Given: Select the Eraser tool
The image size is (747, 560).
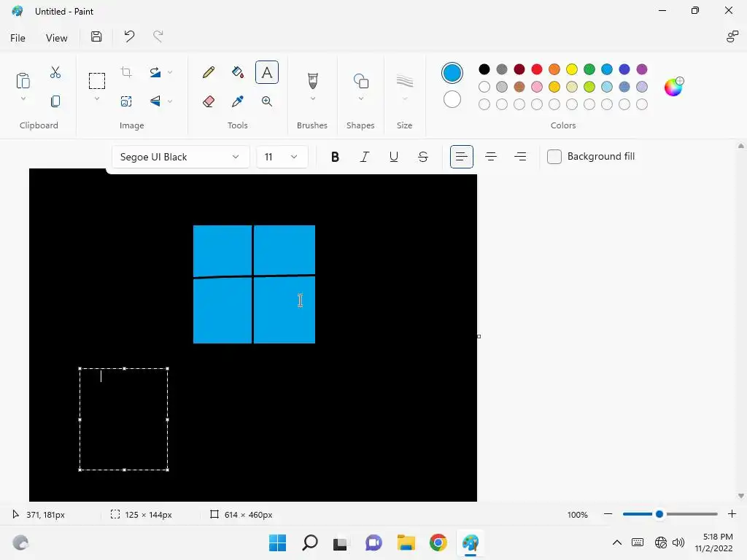Looking at the screenshot, I should 208,101.
